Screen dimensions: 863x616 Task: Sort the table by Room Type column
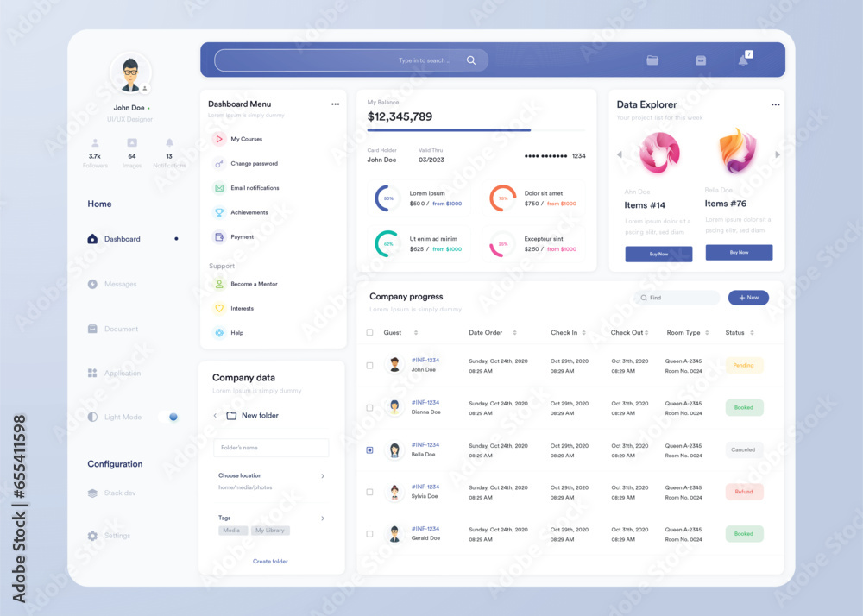point(707,333)
